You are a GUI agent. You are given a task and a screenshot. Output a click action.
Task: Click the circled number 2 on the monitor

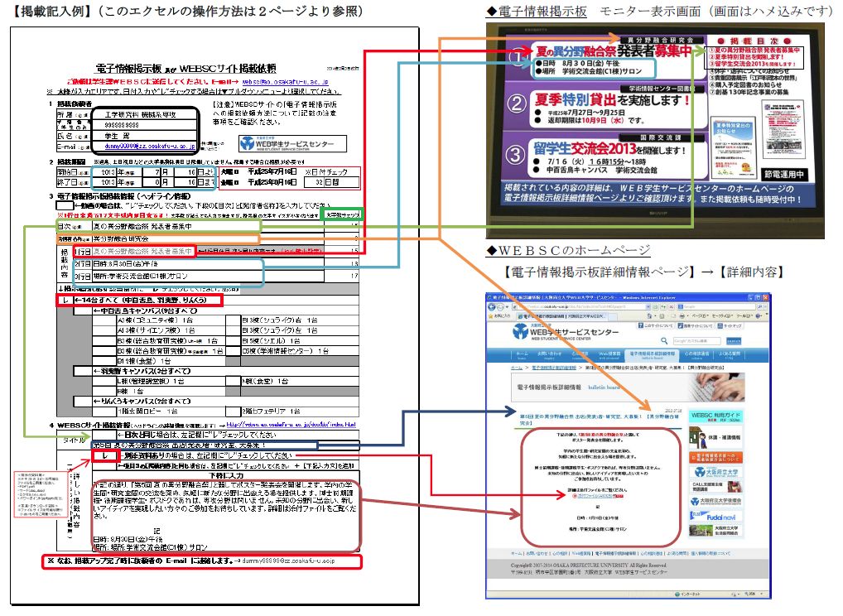517,104
